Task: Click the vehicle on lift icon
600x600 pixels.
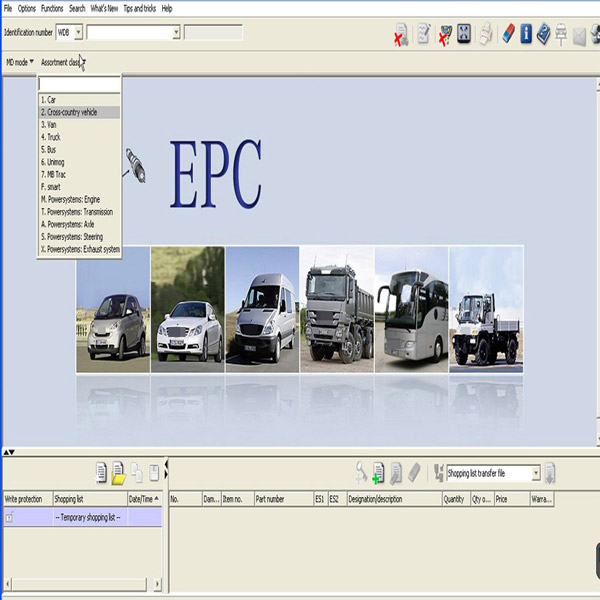Action: tap(561, 34)
